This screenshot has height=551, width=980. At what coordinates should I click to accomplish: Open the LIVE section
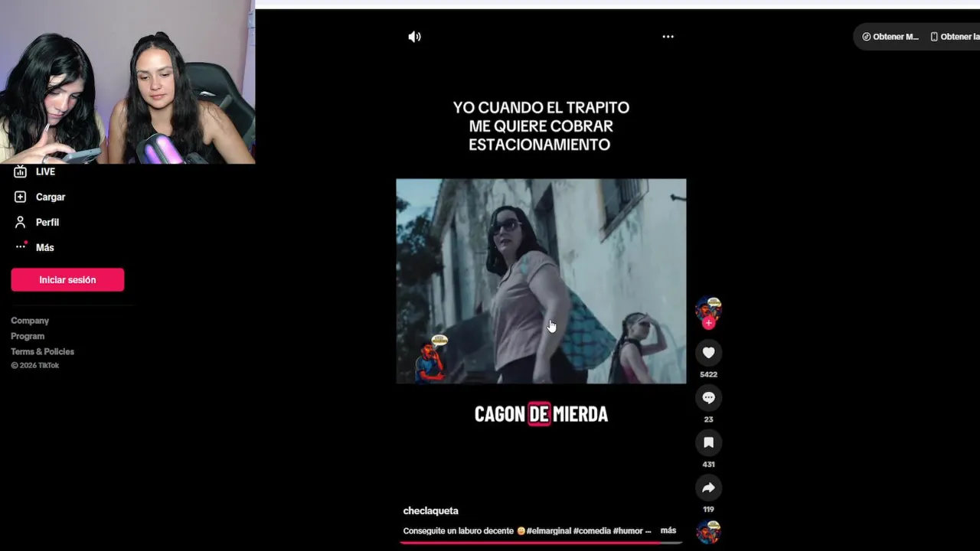click(45, 171)
